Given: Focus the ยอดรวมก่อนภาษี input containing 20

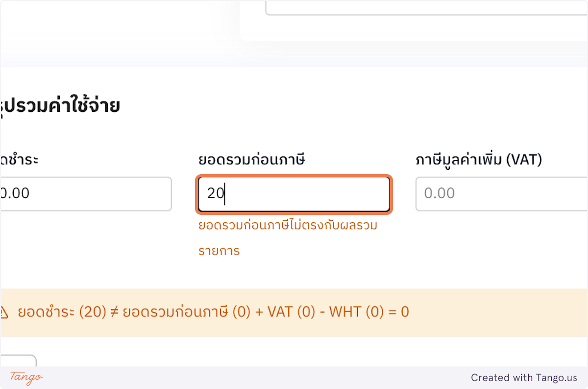Looking at the screenshot, I should (293, 194).
